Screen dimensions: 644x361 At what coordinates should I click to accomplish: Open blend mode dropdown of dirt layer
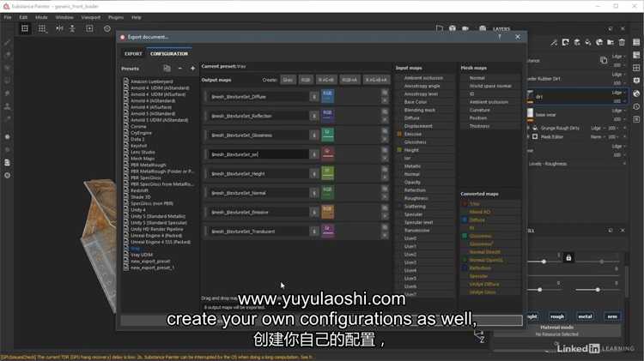tap(618, 93)
